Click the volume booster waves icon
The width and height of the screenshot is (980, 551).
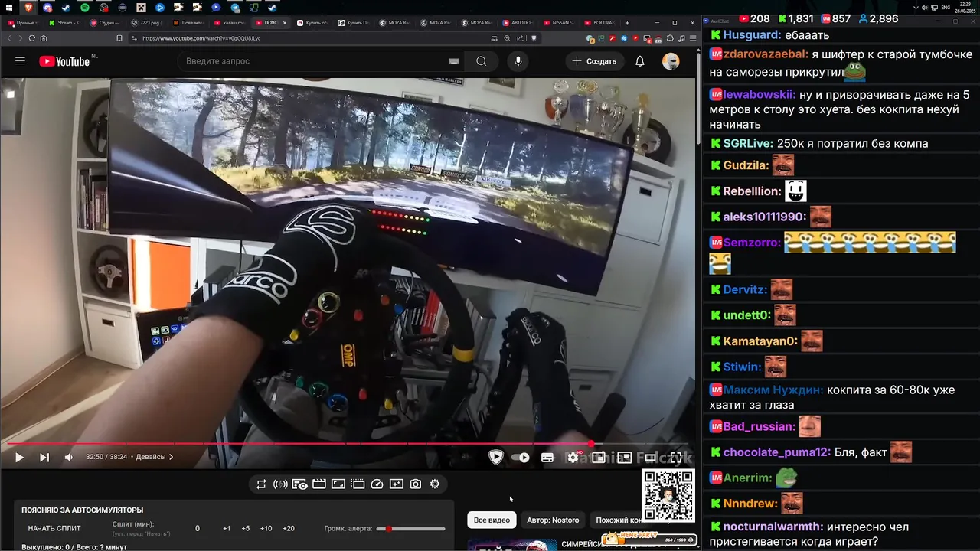click(x=280, y=484)
